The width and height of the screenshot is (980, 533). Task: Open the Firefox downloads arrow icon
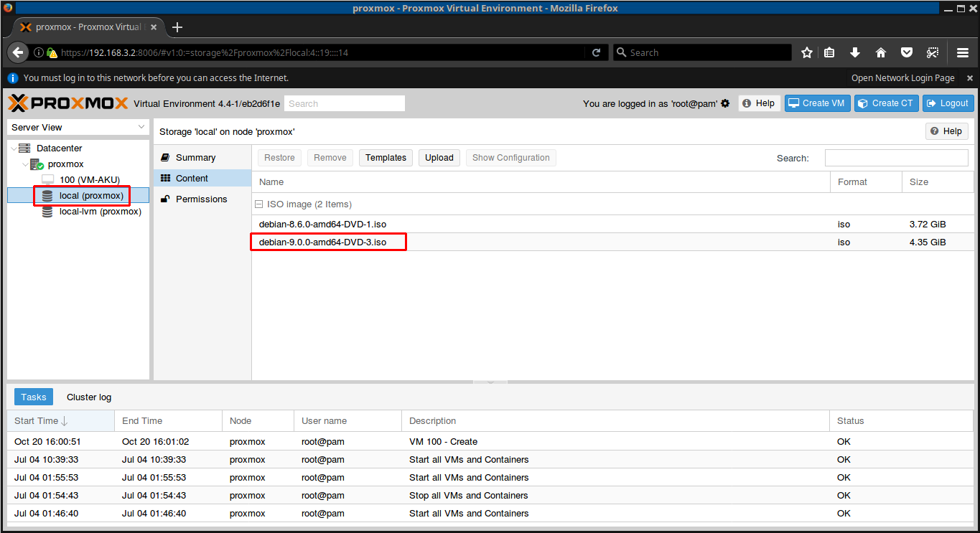click(855, 52)
